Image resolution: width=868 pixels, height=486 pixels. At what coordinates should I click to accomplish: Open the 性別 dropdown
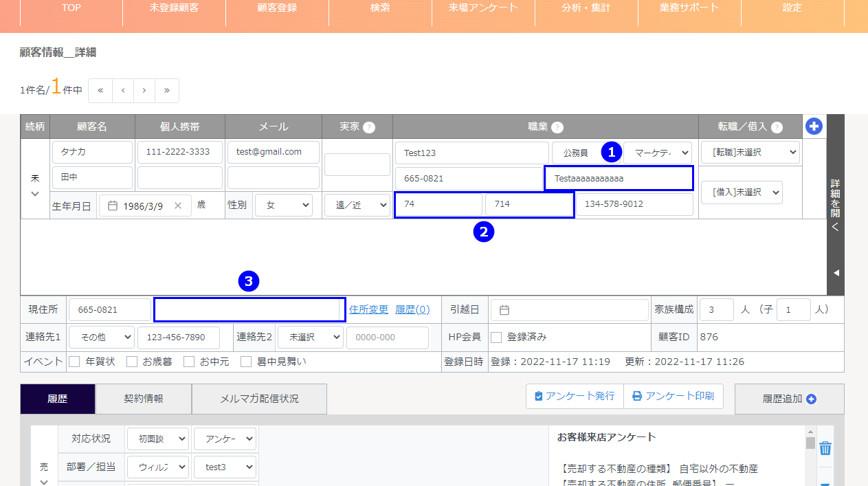(x=283, y=205)
